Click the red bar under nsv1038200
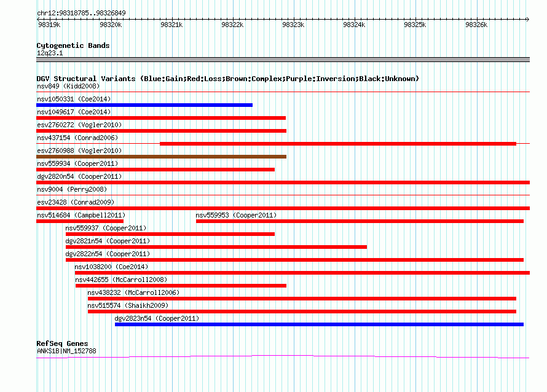The image size is (547, 392). pos(302,273)
